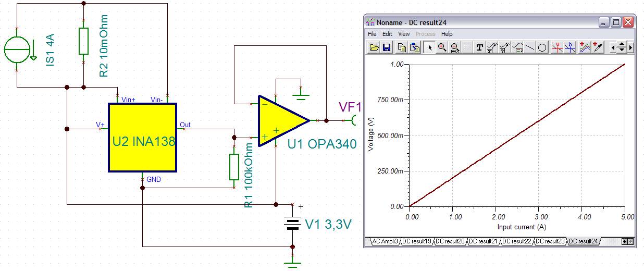The height and width of the screenshot is (271, 644).
Task: Click the Open file folder icon
Action: [x=374, y=47]
